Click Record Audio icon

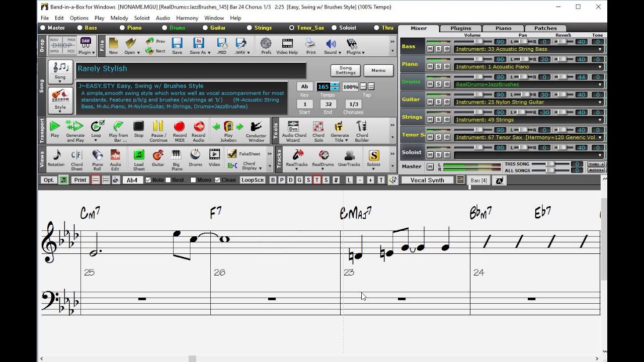coord(199,131)
